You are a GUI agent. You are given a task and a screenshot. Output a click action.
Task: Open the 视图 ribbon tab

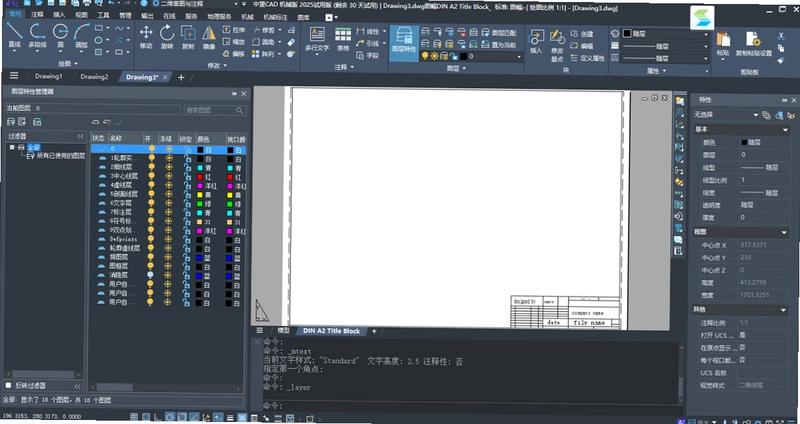pyautogui.click(x=81, y=15)
